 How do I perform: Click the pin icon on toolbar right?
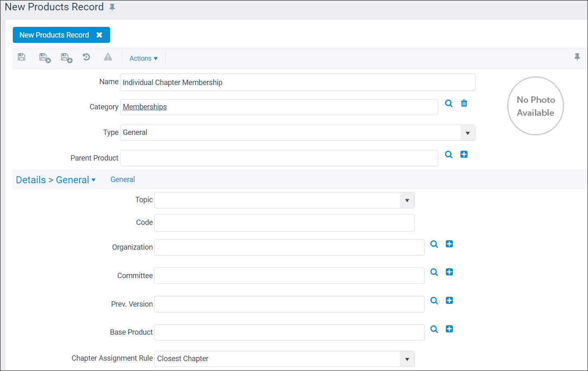(x=577, y=57)
